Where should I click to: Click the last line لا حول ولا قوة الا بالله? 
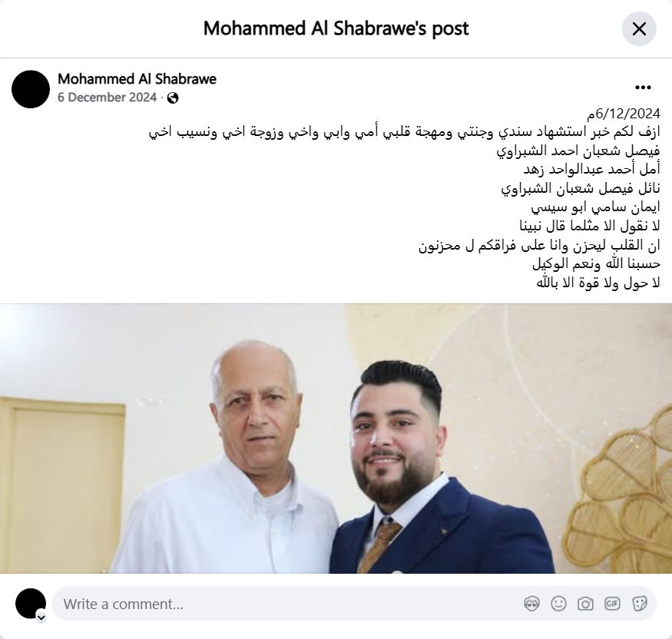(598, 283)
